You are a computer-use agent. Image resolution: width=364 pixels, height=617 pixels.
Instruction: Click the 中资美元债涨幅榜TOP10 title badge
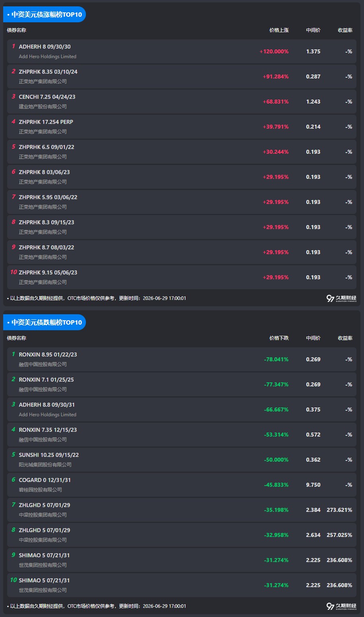[x=45, y=14]
